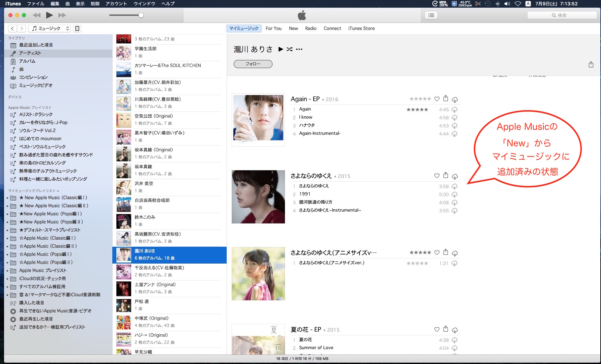Collapse the マイミュージックプレイリスト section chevron
The height and width of the screenshot is (364, 601).
tap(58, 191)
